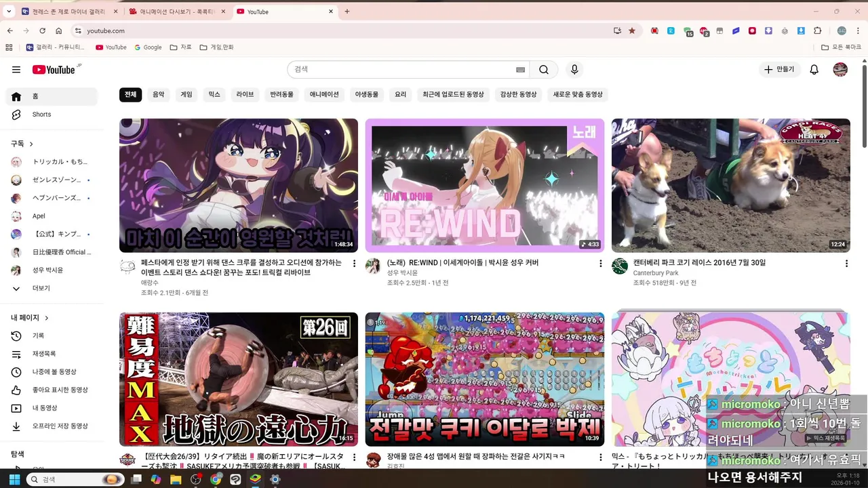
Task: Open the 모든 북마크 folder
Action: (x=841, y=47)
